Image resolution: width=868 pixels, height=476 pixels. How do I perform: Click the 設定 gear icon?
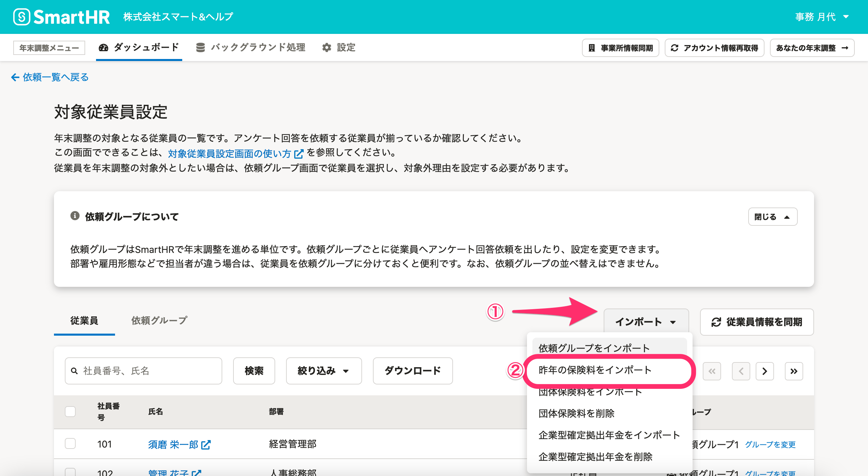pyautogui.click(x=327, y=48)
